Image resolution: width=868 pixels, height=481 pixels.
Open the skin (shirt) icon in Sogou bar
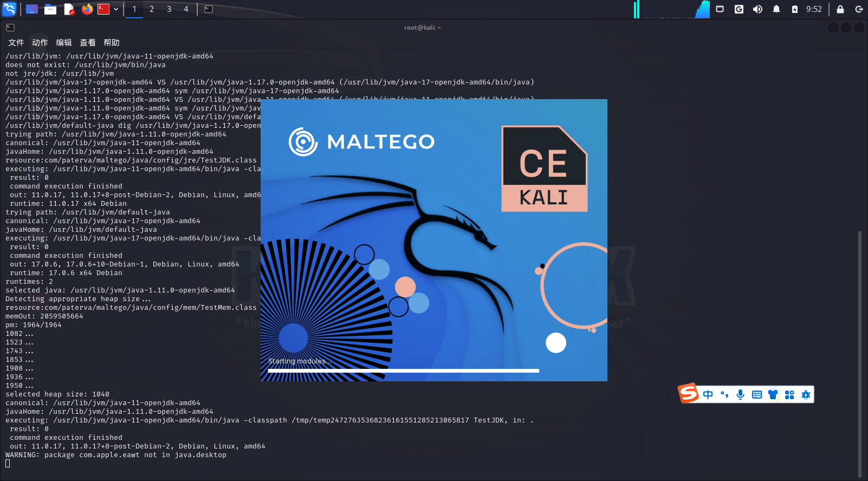(x=773, y=395)
